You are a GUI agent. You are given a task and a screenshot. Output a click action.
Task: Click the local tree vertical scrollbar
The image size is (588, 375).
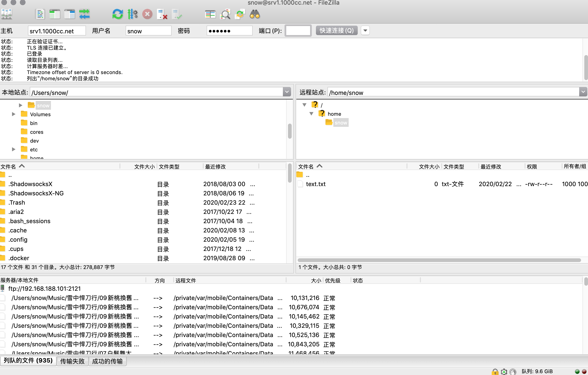click(x=290, y=131)
